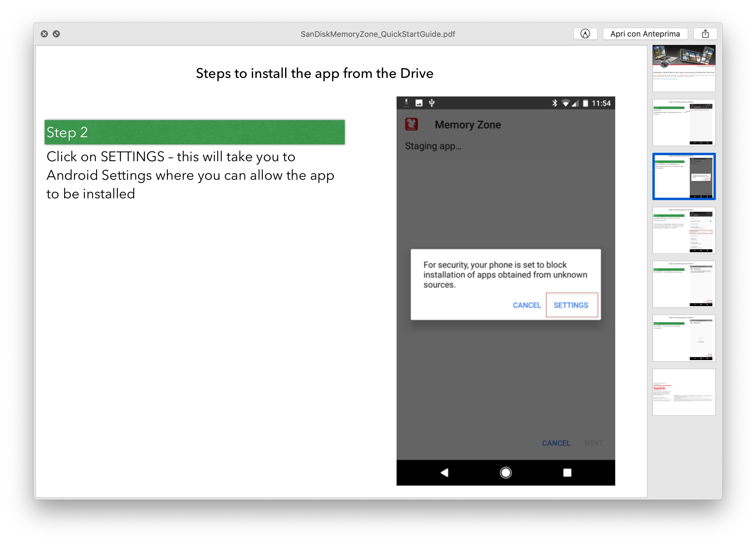Click CANCEL in the security dialog
Viewport: 756px width, 544px height.
[x=527, y=305]
